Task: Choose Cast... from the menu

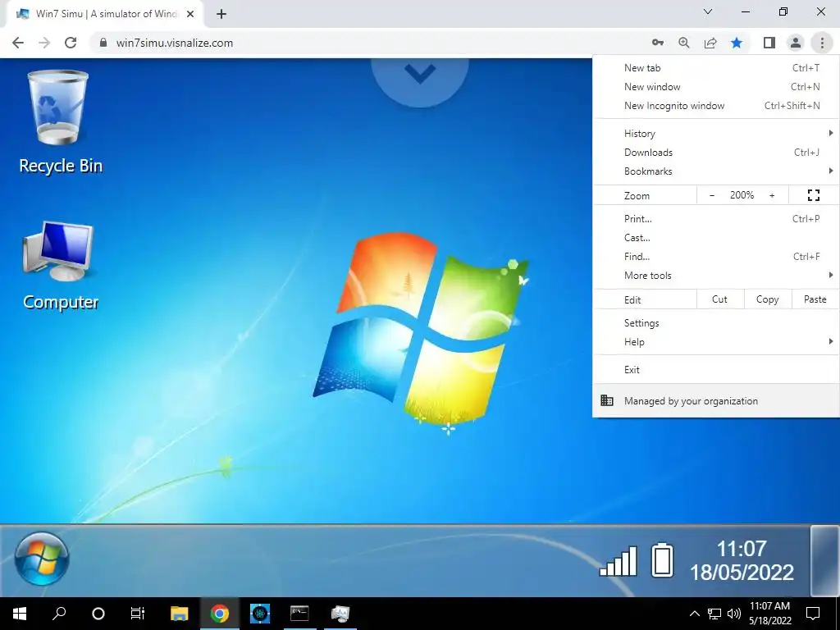Action: click(715, 237)
